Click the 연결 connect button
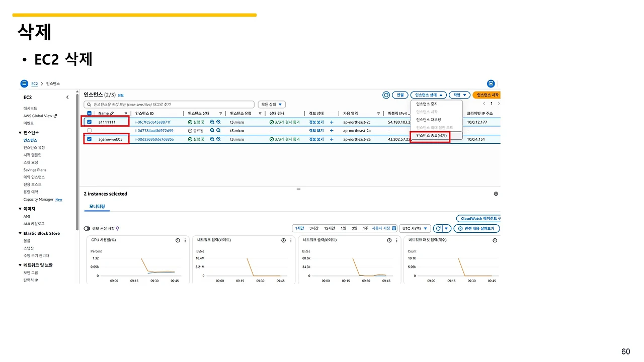The width and height of the screenshot is (644, 362). coord(400,95)
